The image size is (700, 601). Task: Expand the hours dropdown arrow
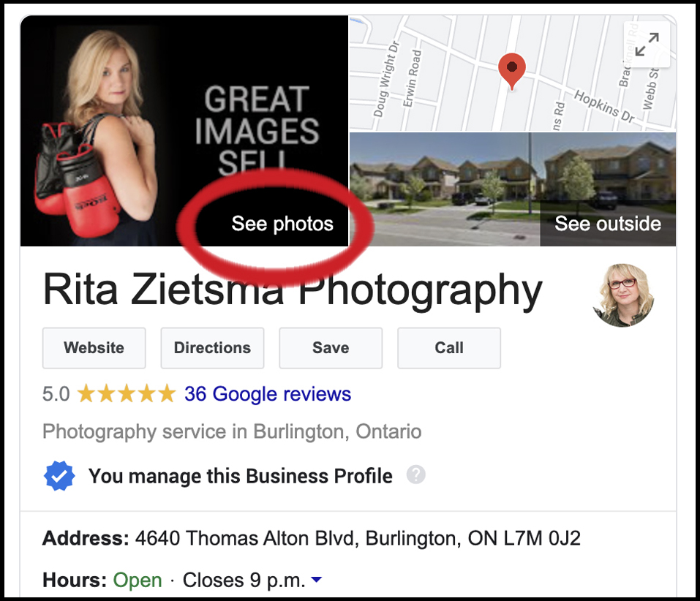(x=317, y=580)
